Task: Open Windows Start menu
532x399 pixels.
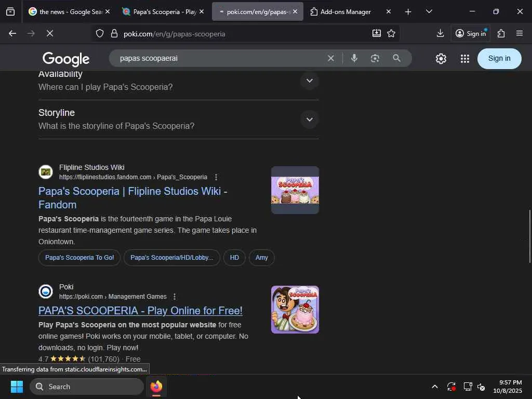Action: pos(17,387)
